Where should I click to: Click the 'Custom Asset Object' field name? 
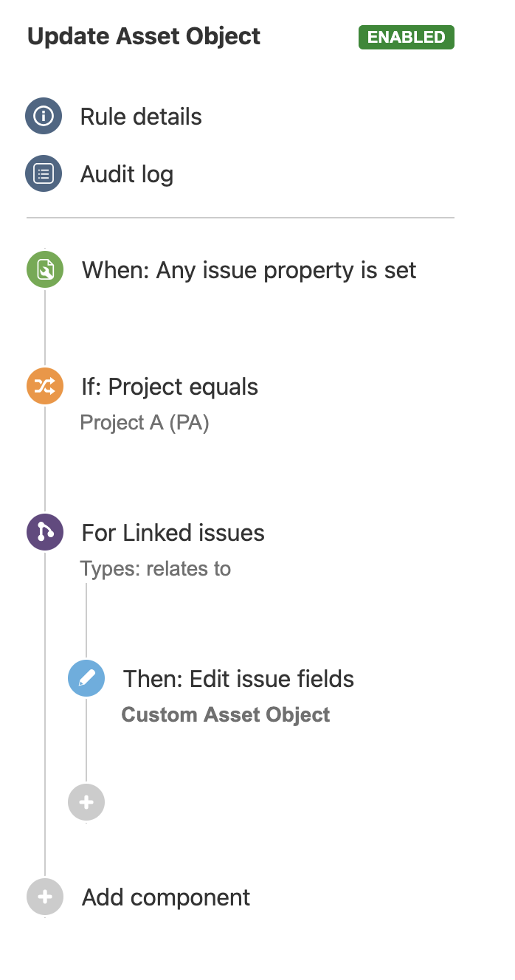(x=226, y=714)
